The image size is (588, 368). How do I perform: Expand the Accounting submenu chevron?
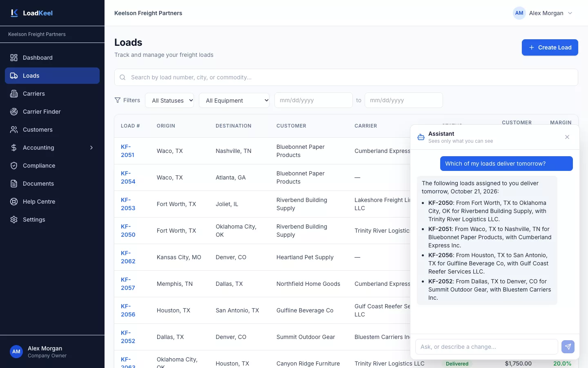click(91, 148)
